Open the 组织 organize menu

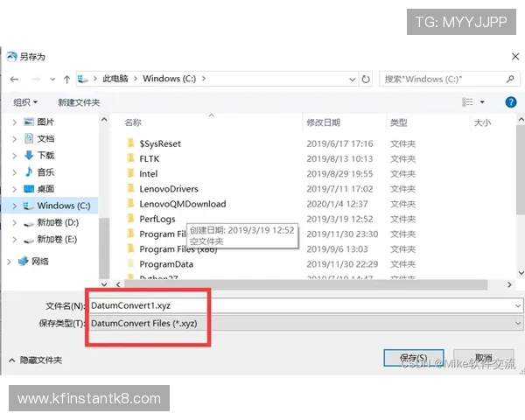(x=25, y=102)
